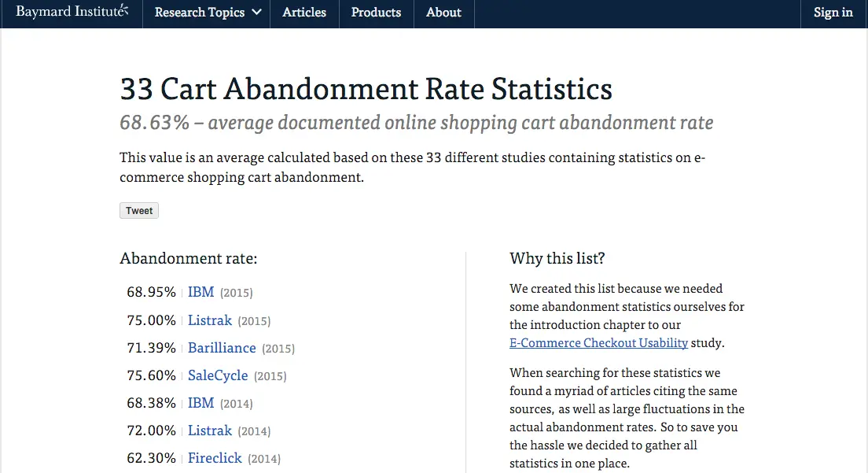This screenshot has height=473, width=868.
Task: Follow the Listrak 2014 link
Action: [210, 431]
